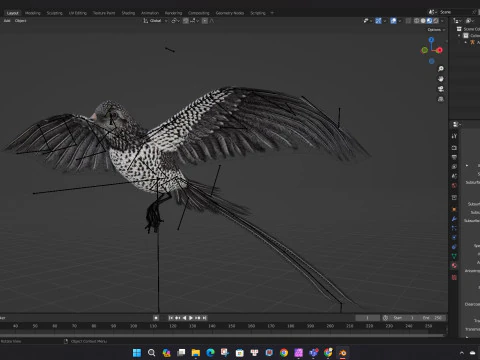Toggle the camera view icon
The image size is (480, 360).
coord(441,89)
